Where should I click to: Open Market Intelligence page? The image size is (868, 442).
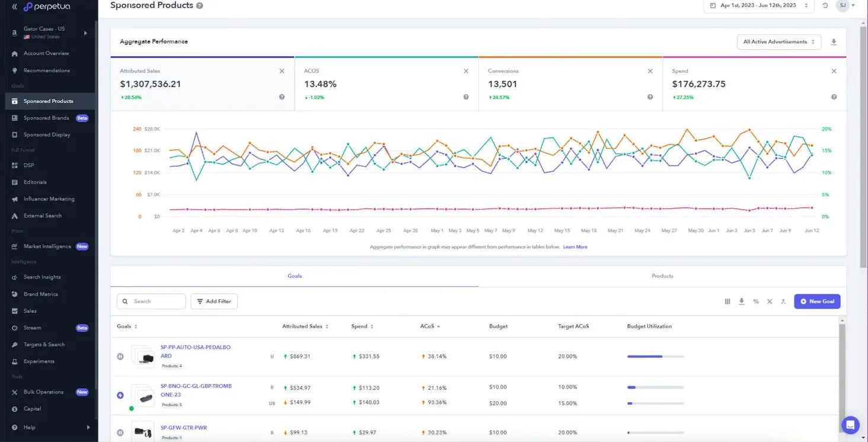47,246
